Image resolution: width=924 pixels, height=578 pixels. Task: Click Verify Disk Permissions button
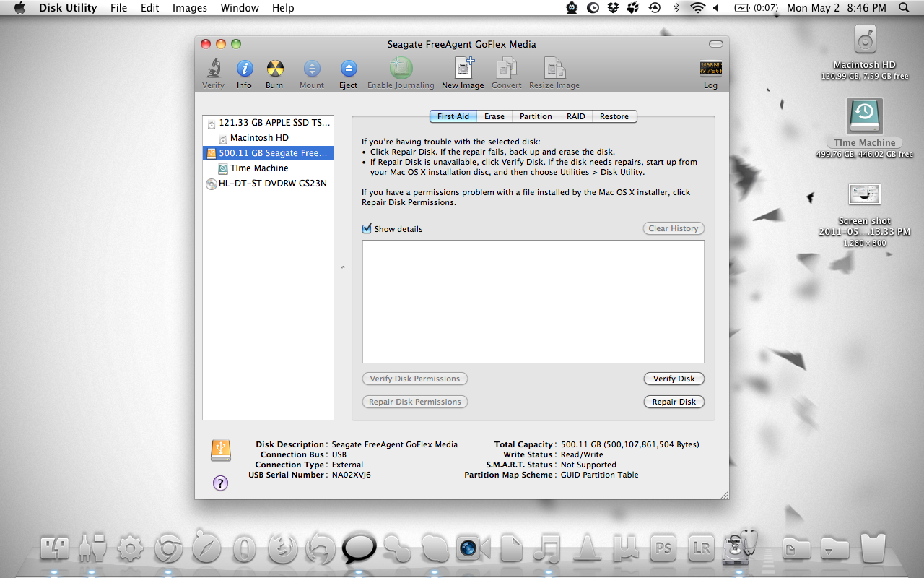click(x=415, y=379)
